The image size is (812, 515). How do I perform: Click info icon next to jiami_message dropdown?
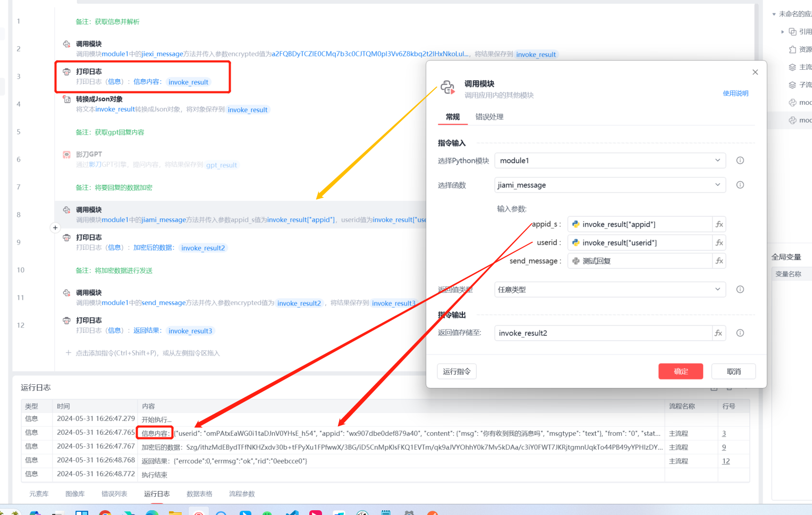click(x=740, y=185)
